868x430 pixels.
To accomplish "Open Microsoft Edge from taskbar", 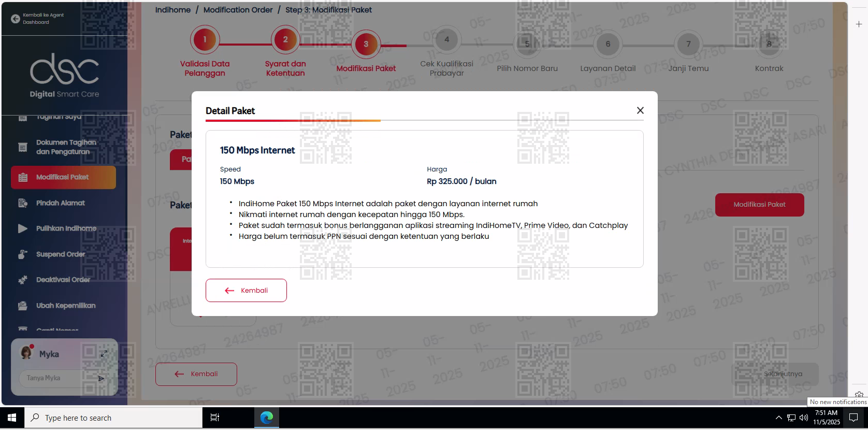I will pyautogui.click(x=267, y=418).
